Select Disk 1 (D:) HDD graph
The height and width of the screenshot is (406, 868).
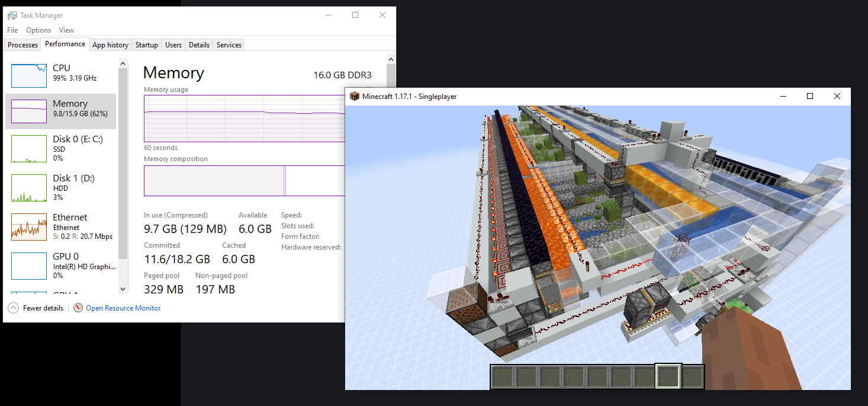pyautogui.click(x=29, y=188)
